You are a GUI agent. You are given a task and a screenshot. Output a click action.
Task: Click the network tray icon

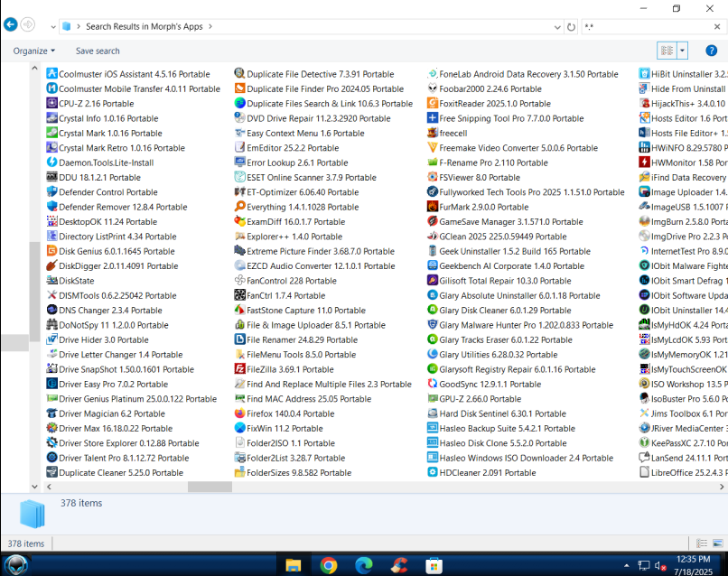click(643, 565)
